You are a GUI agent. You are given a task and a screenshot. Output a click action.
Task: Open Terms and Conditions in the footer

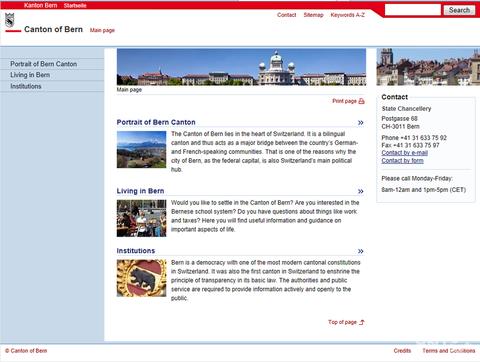449,351
